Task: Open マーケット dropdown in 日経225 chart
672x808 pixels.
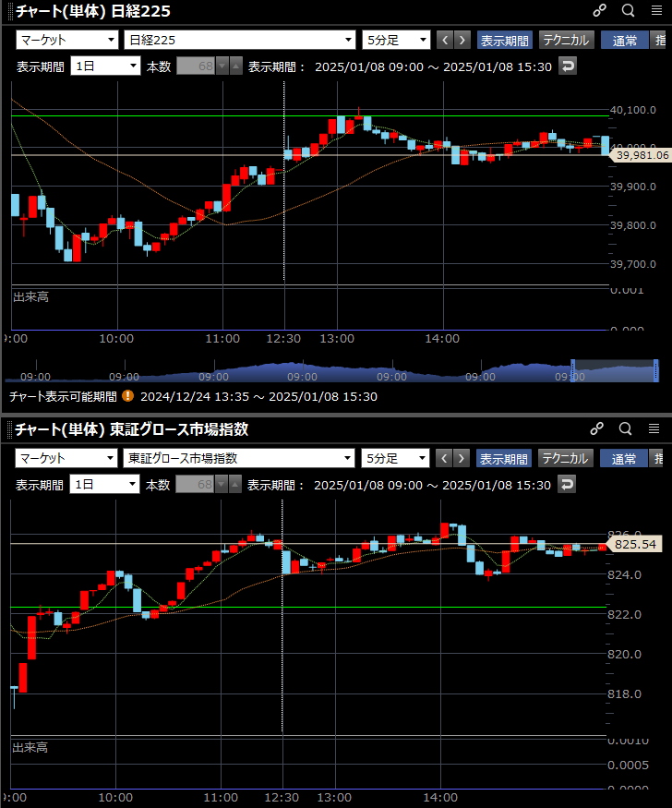Action: click(x=67, y=40)
